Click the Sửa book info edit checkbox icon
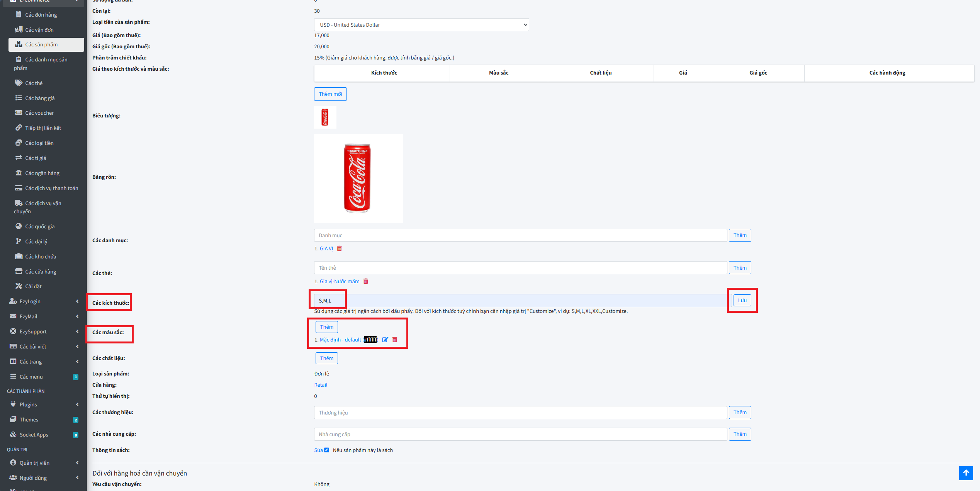The image size is (980, 491). click(x=326, y=450)
